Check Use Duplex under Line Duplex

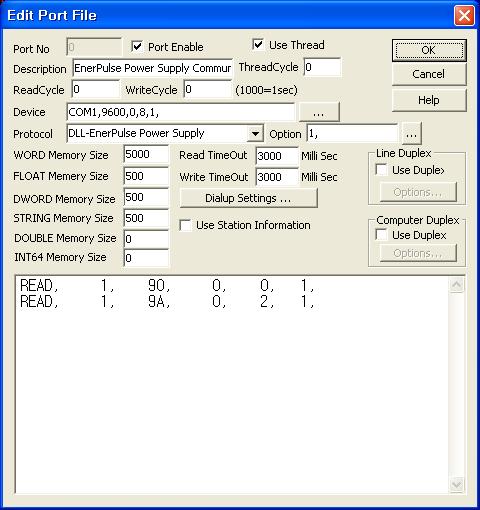point(381,170)
